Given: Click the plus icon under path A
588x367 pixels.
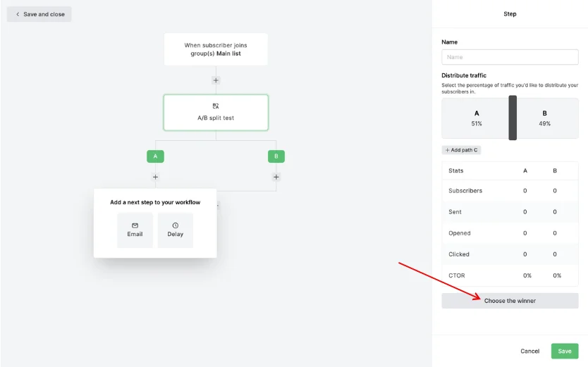Looking at the screenshot, I should click(x=155, y=177).
